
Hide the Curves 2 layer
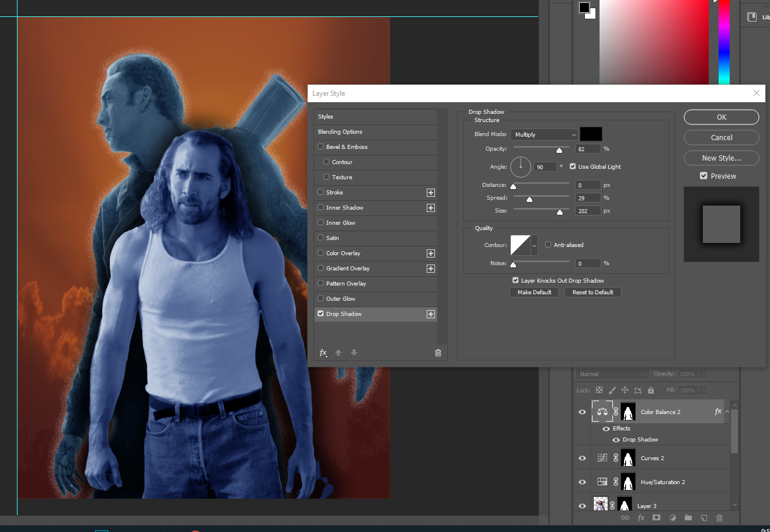coord(582,458)
